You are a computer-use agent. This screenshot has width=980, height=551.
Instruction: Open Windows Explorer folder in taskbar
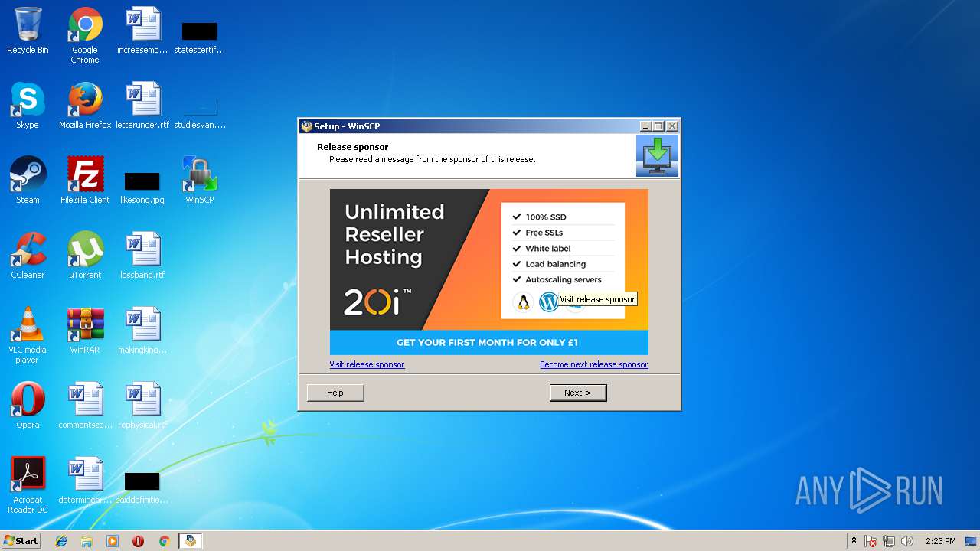87,541
